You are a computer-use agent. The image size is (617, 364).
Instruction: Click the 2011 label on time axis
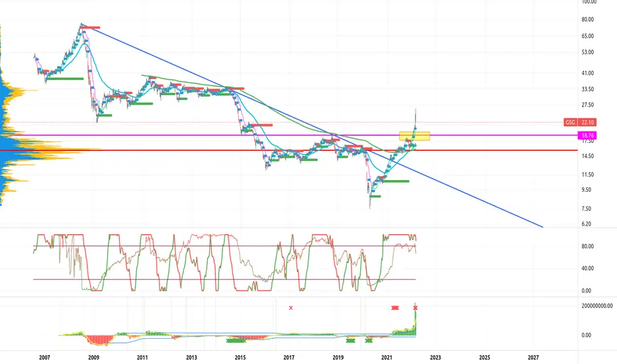point(142,357)
